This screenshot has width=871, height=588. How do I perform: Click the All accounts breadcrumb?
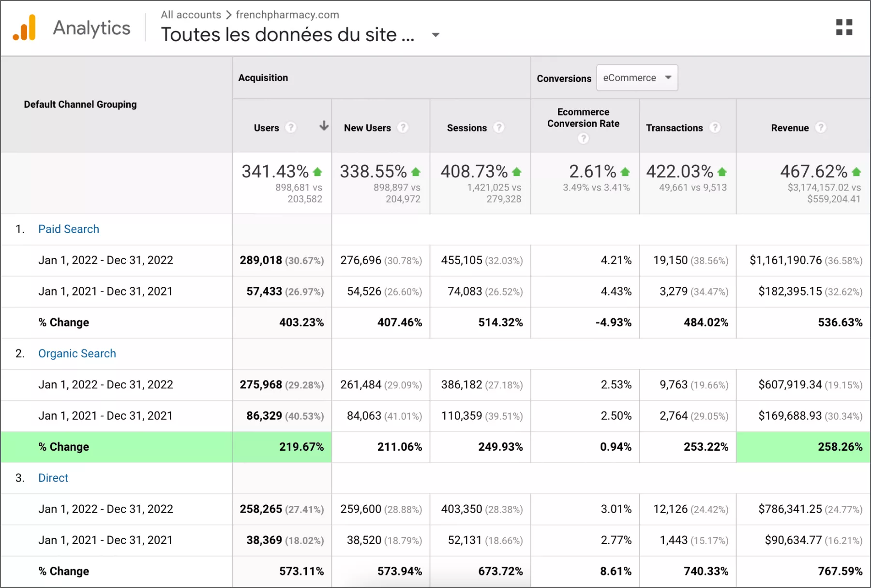click(x=191, y=15)
